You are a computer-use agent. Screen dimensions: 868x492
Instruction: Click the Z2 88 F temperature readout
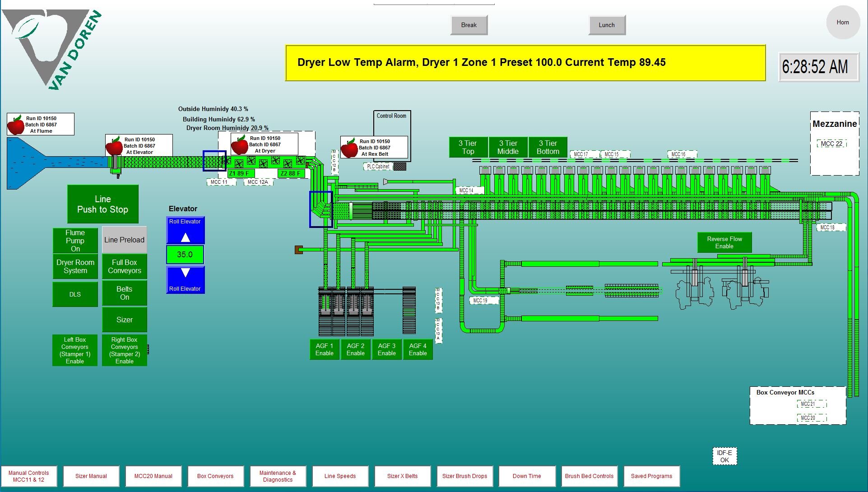(291, 173)
